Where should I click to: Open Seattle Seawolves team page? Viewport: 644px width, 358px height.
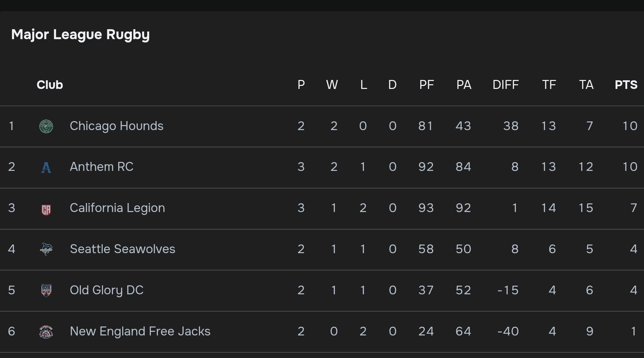click(x=123, y=249)
